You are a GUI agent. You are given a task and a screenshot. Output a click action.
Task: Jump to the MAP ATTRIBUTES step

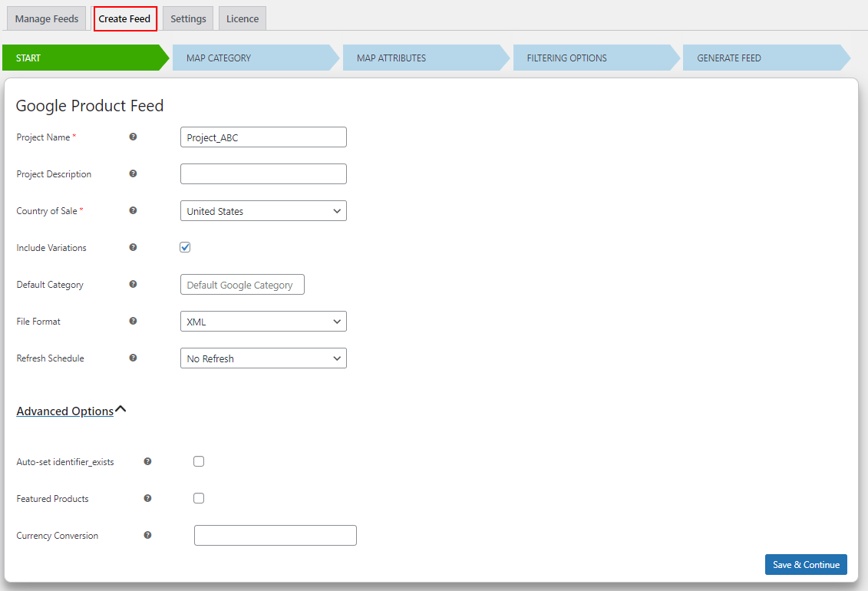(426, 58)
